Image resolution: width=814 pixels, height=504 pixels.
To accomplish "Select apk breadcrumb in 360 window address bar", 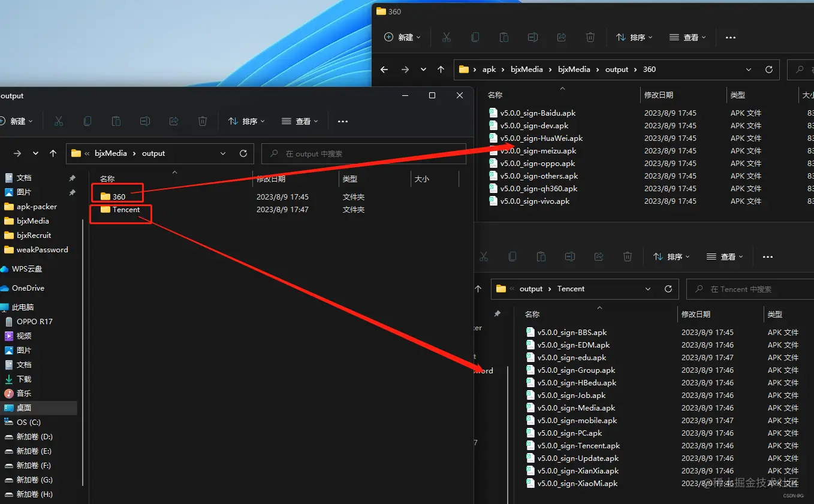I will [489, 70].
